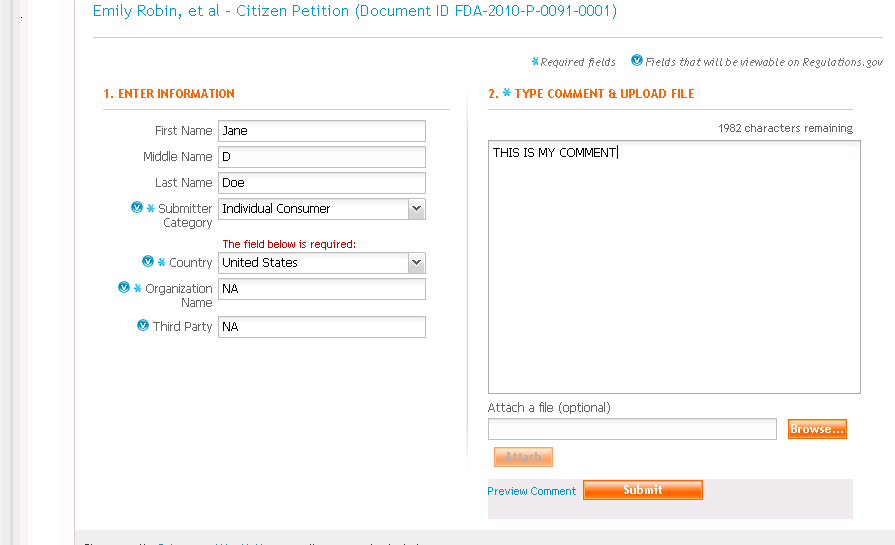Focus the Last Name input

click(322, 183)
